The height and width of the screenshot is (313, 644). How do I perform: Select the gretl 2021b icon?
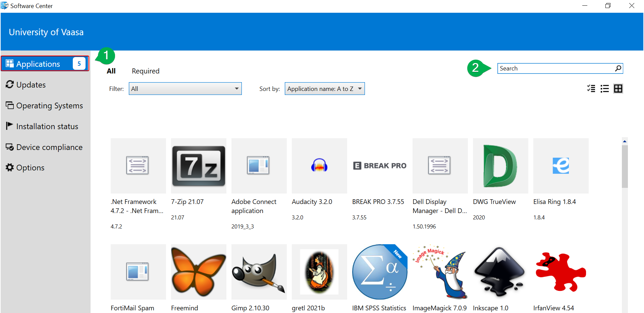click(319, 272)
